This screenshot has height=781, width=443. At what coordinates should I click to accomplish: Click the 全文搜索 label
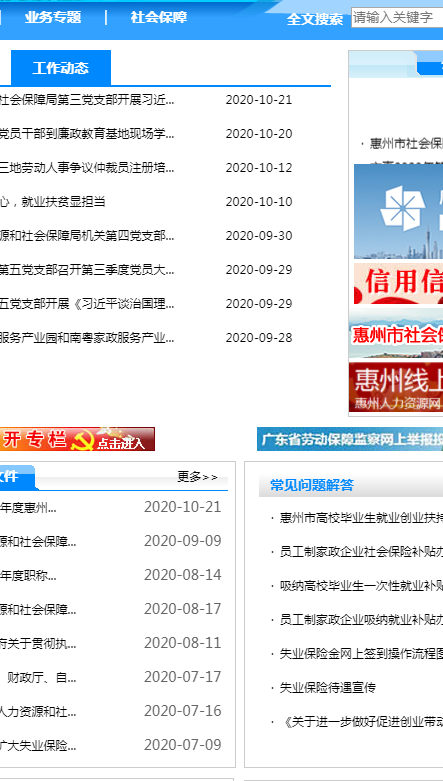tap(315, 19)
